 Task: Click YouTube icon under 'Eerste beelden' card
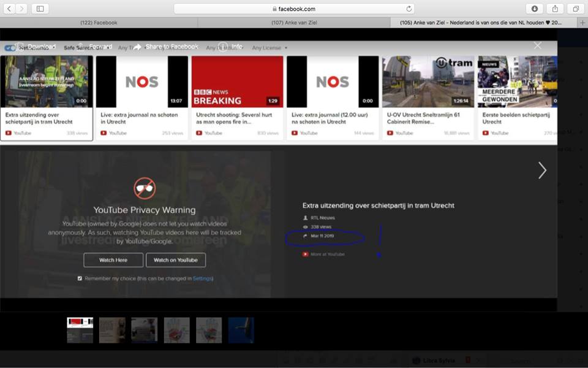485,133
